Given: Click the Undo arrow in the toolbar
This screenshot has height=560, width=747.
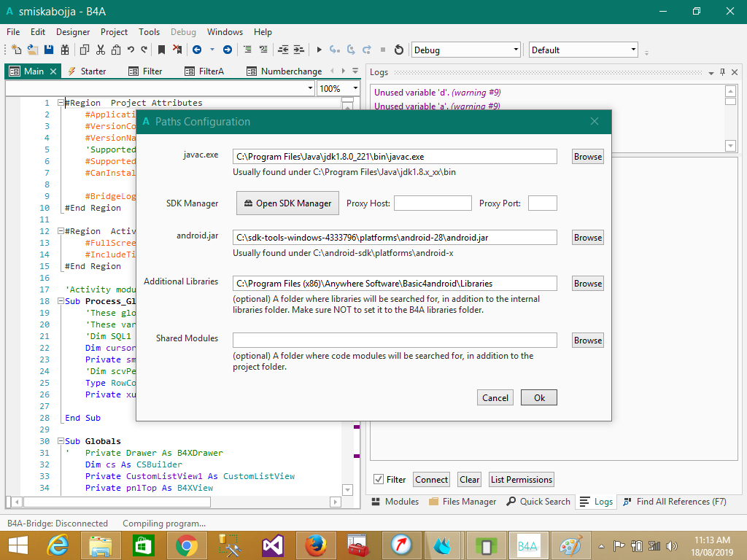Looking at the screenshot, I should [131, 50].
